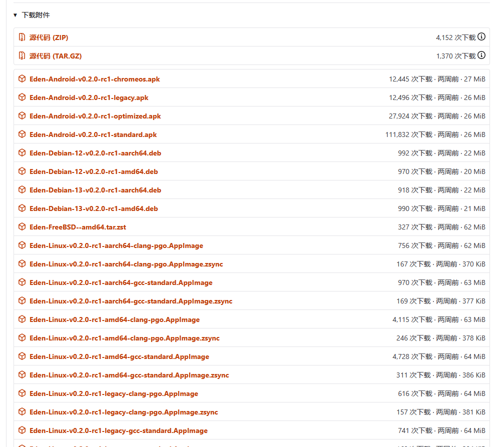This screenshot has width=504, height=447.
Task: Click file icon beside 源代码 (TAR.GZ)
Action: (23, 55)
